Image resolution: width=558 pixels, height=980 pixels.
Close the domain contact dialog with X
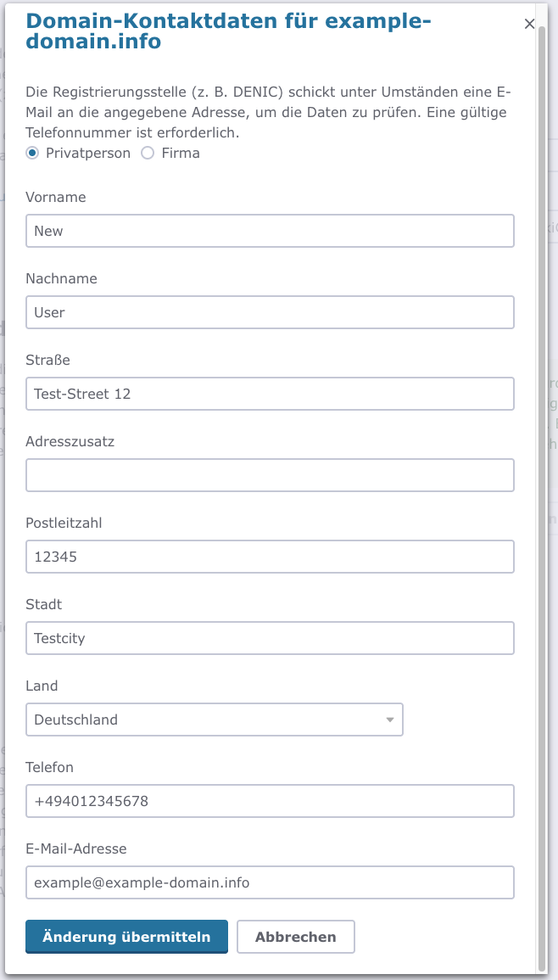coord(529,25)
